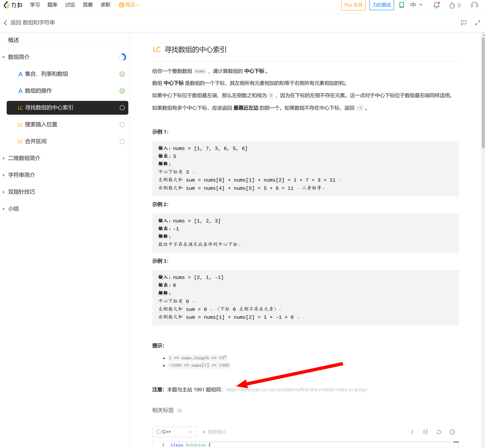Viewport: 485px width, 448px height.
Task: Click the 力扣面试 button
Action: pos(381,5)
